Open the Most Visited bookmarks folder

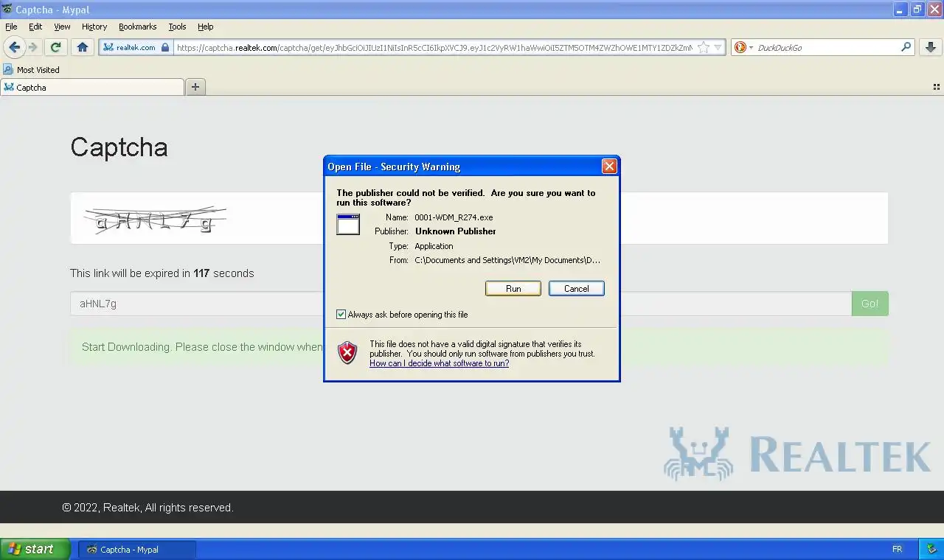coord(31,70)
